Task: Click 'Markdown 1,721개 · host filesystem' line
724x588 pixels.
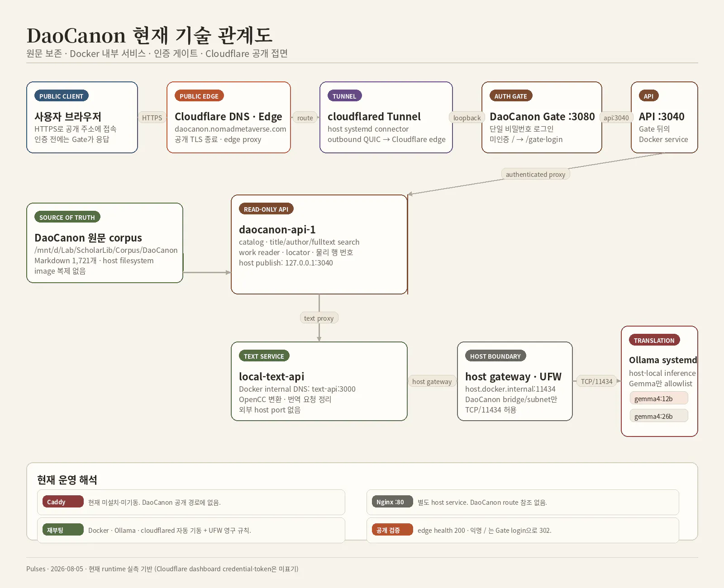Action: coord(94,261)
